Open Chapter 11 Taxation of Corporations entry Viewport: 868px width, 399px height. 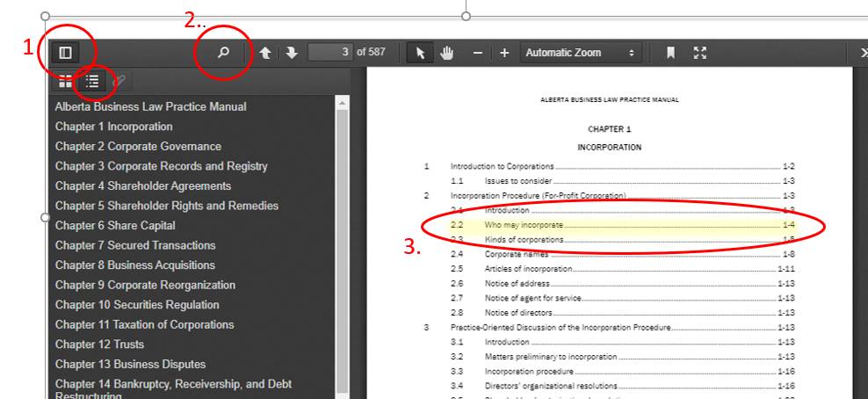point(144,324)
